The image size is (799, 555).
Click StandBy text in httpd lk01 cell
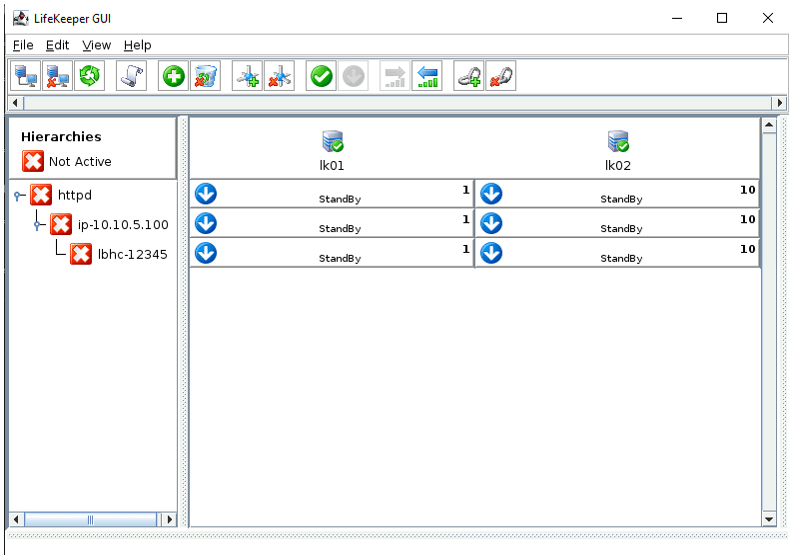[x=340, y=199]
